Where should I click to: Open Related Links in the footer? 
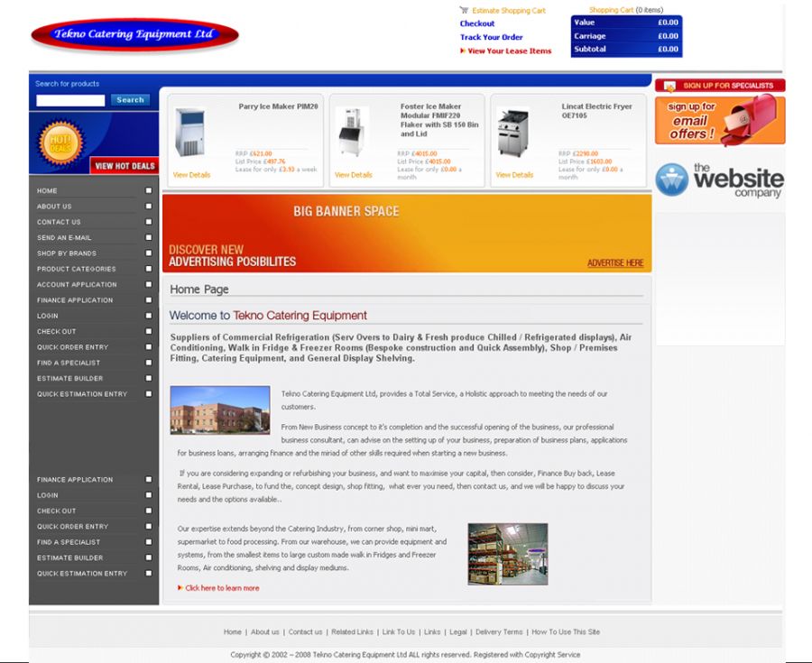click(352, 632)
